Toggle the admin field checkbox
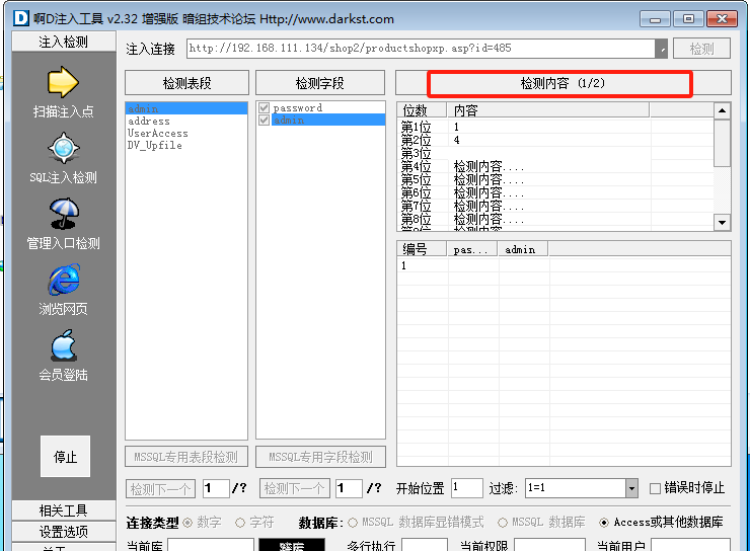Viewport: 750px width, 551px height. click(x=264, y=120)
